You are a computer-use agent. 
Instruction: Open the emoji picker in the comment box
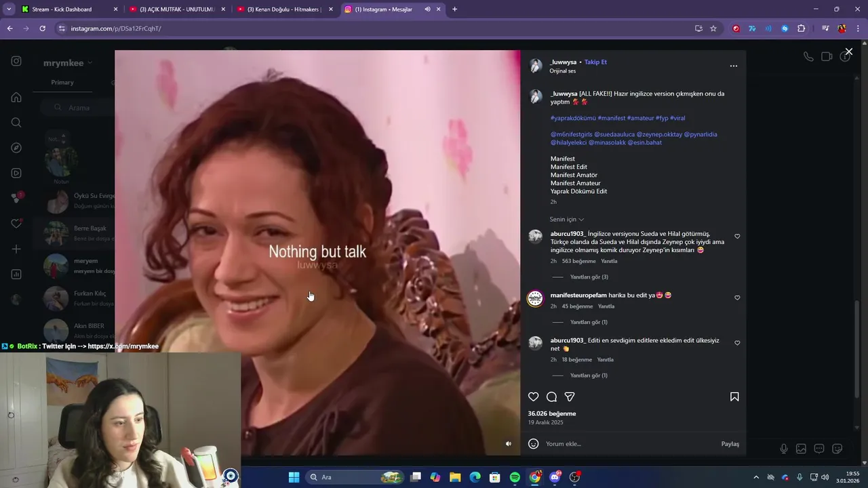click(x=534, y=443)
